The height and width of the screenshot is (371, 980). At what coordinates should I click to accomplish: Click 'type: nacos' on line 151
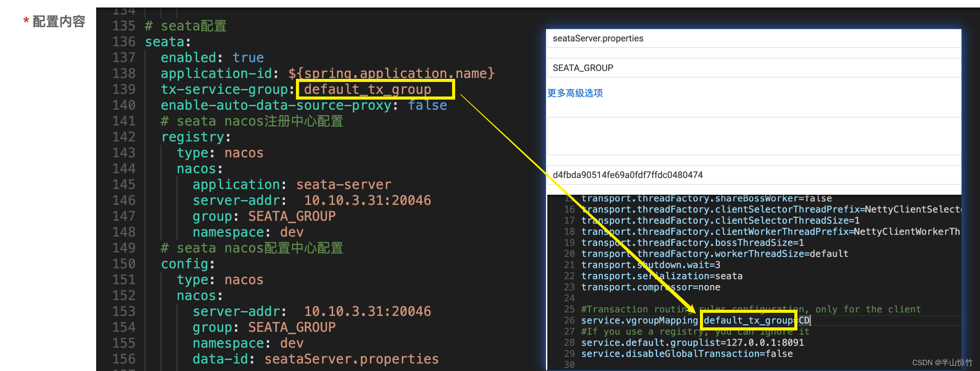click(220, 280)
